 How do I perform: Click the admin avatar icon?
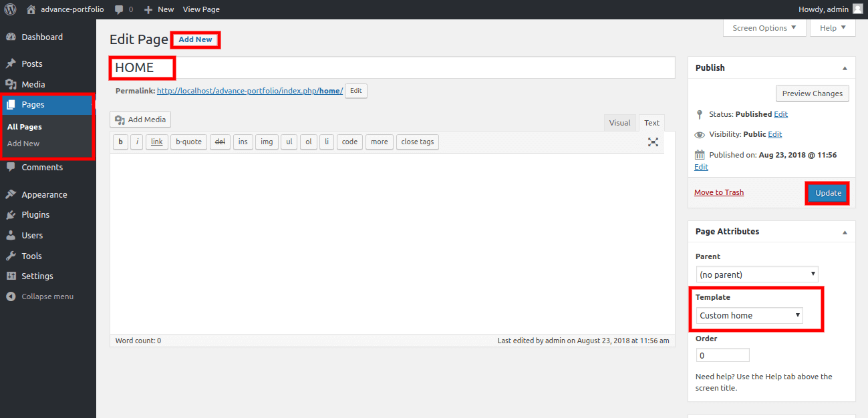tap(857, 9)
